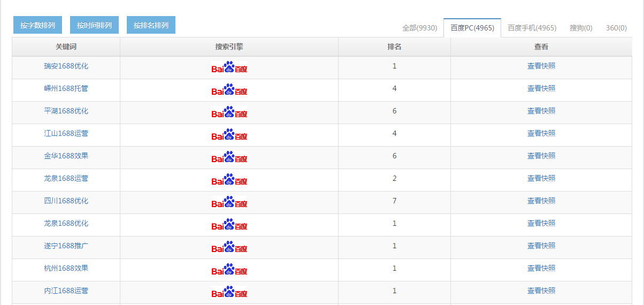Screen dimensions: 644x305
Task: Click rank value 7 for 四川1688优化
Action: pos(395,201)
